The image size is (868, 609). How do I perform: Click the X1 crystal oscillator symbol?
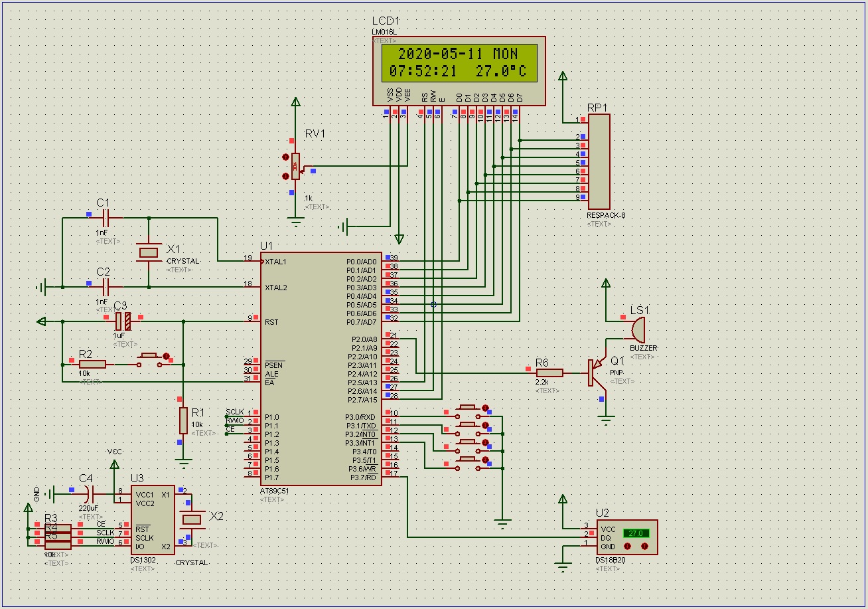click(149, 252)
